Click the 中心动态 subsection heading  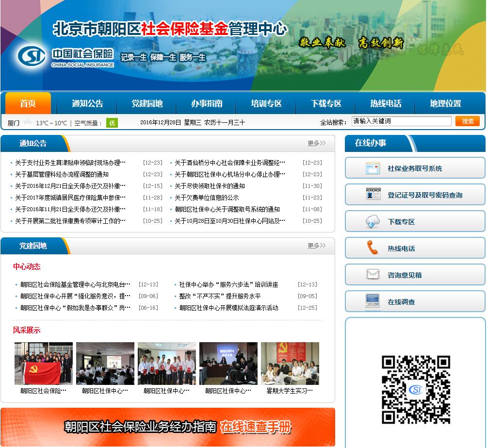(27, 266)
